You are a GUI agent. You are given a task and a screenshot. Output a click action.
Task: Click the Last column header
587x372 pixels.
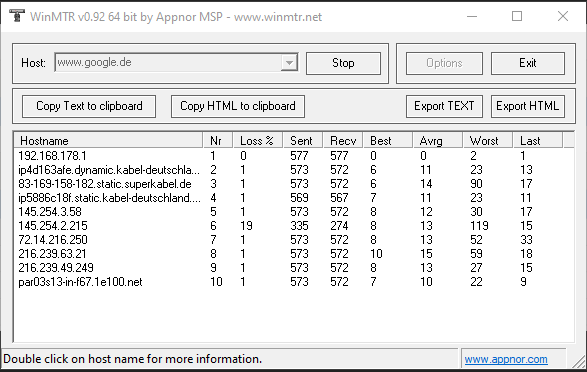tap(537, 141)
